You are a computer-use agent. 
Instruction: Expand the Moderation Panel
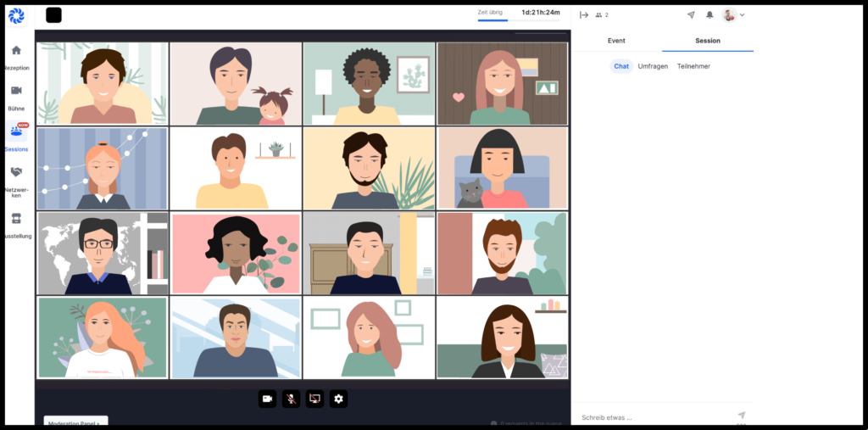click(75, 422)
